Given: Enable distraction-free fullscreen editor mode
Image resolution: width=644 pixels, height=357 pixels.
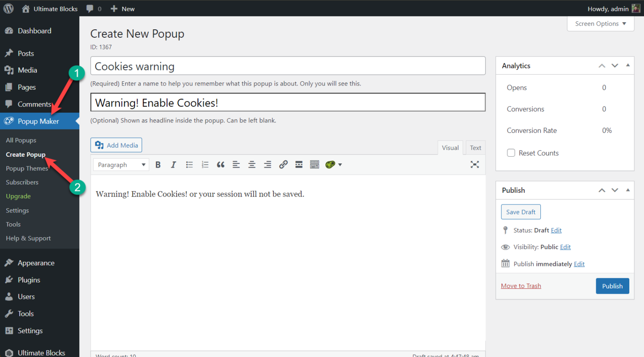Looking at the screenshot, I should click(x=475, y=165).
